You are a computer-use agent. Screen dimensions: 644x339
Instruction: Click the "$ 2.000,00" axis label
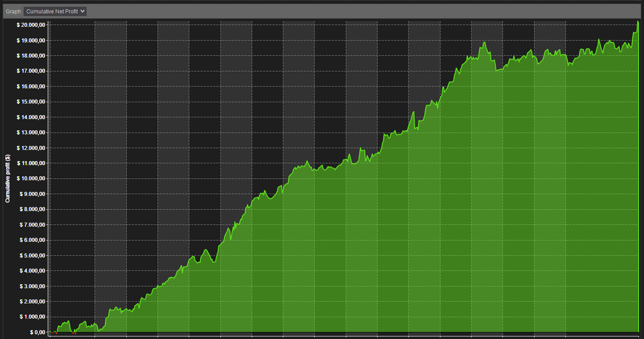[32, 301]
